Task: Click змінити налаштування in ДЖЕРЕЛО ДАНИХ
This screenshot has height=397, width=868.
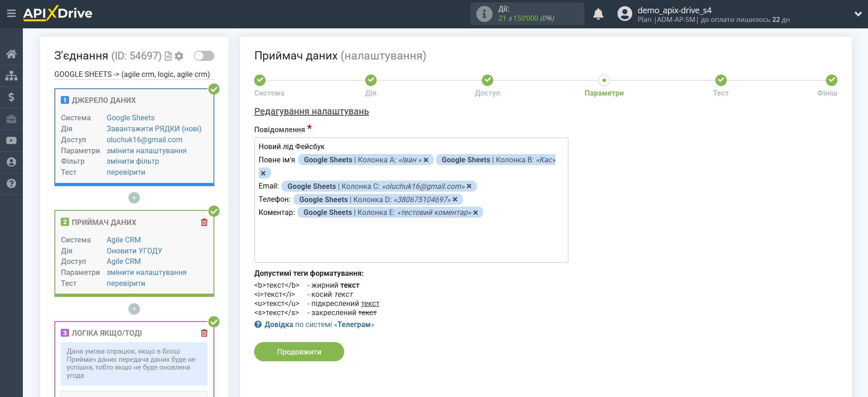Action: (x=147, y=151)
